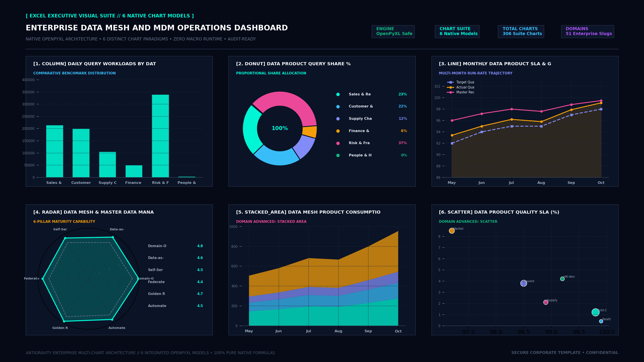Screen dimensions: 644x362
Task: Click the Master Rec legend marker
Action: pyautogui.click(x=451, y=93)
